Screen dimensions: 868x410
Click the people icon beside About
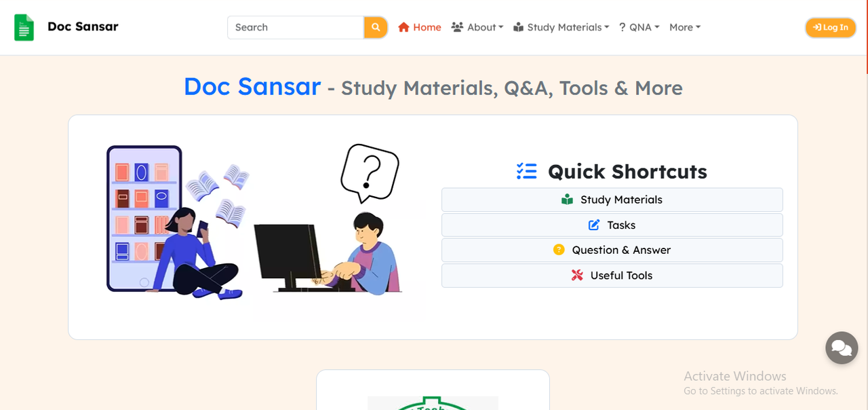[457, 27]
